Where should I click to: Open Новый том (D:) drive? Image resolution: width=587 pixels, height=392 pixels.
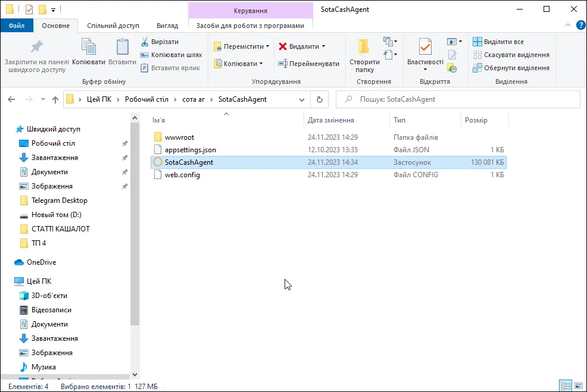50,214
